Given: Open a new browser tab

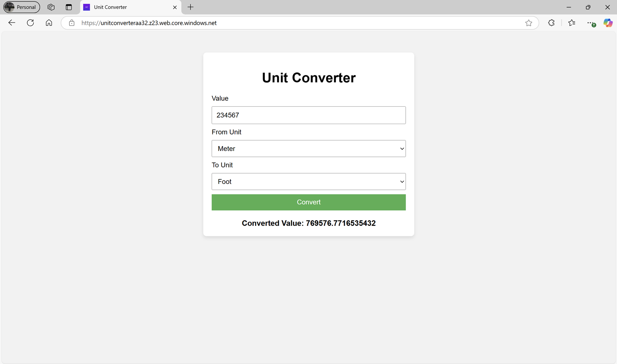Looking at the screenshot, I should click(191, 7).
